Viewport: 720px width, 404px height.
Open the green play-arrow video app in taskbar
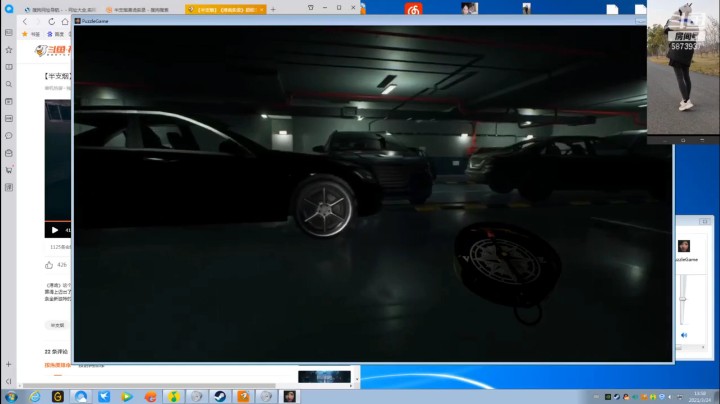point(127,397)
